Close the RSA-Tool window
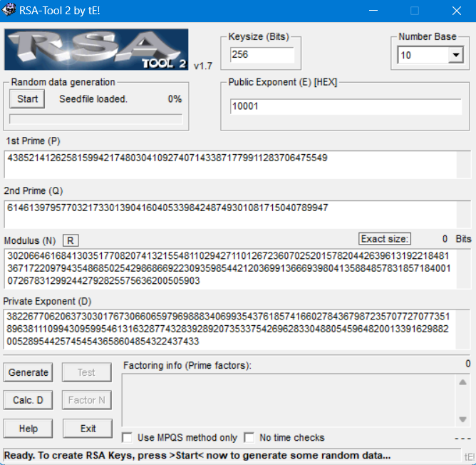476x465 pixels. click(x=456, y=11)
